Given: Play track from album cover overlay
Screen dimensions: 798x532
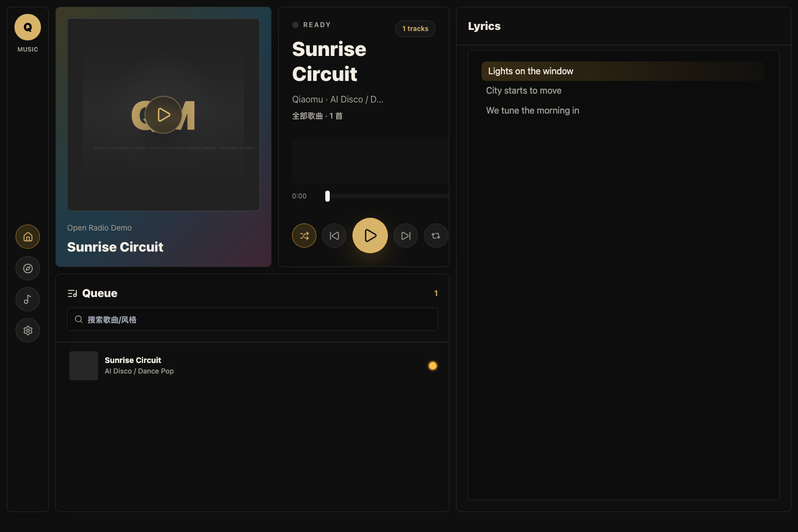Looking at the screenshot, I should coord(163,115).
